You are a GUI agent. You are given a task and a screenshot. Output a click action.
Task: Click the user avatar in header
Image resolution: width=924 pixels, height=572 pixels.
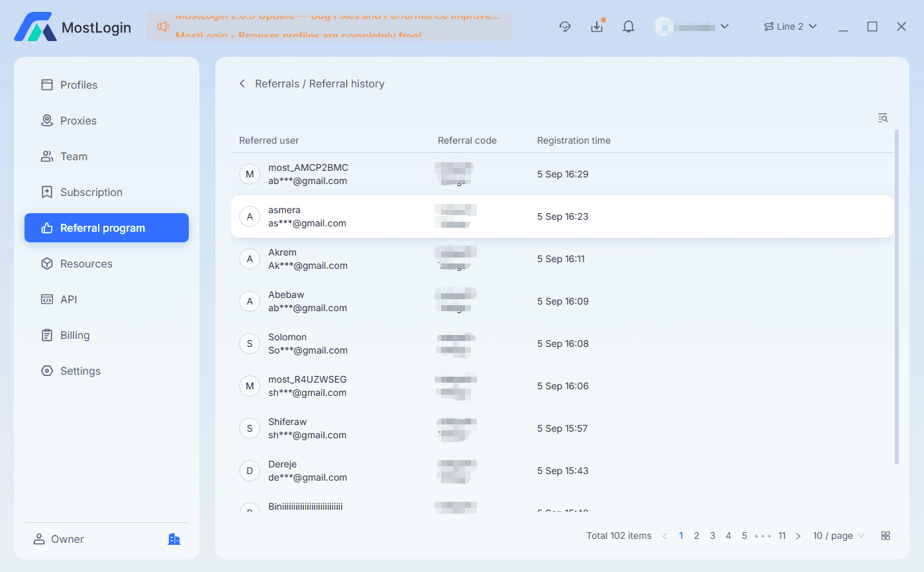(663, 26)
